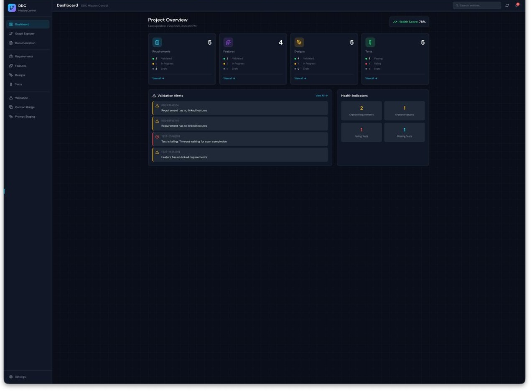Open Prompt Staging via its sidebar icon
The image size is (532, 392).
(x=11, y=117)
